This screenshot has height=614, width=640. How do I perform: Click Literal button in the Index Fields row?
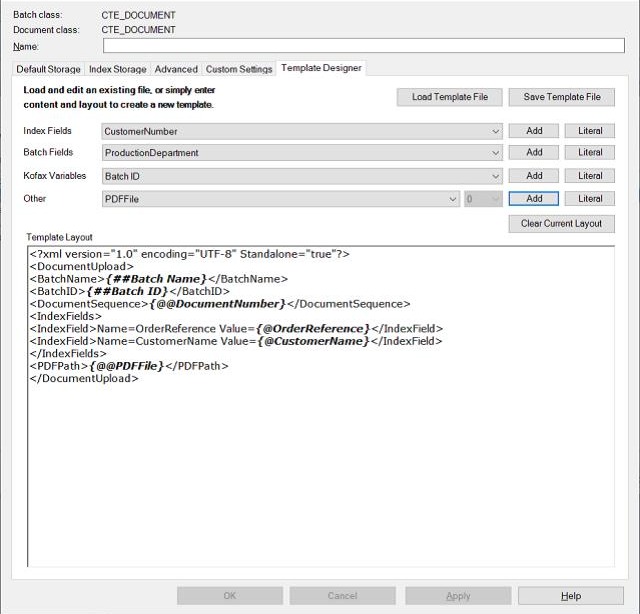pyautogui.click(x=590, y=131)
